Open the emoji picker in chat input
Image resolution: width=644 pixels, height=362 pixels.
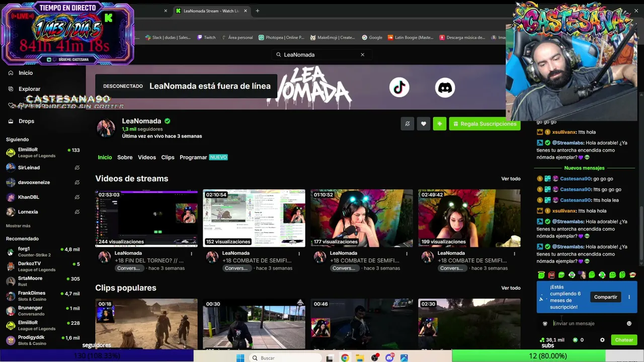point(629,324)
